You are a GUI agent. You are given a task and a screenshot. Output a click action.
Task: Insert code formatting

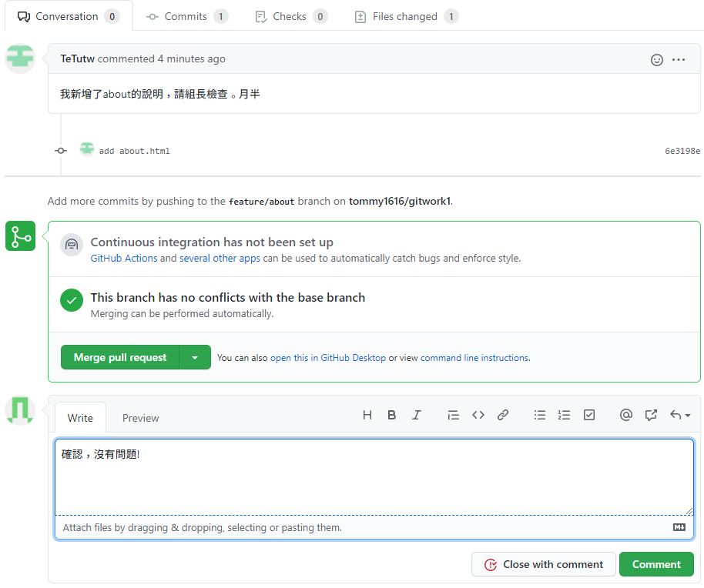click(x=478, y=415)
